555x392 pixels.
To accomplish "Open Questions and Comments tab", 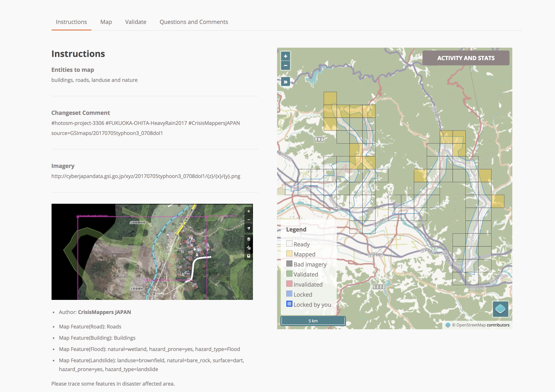I will 194,22.
